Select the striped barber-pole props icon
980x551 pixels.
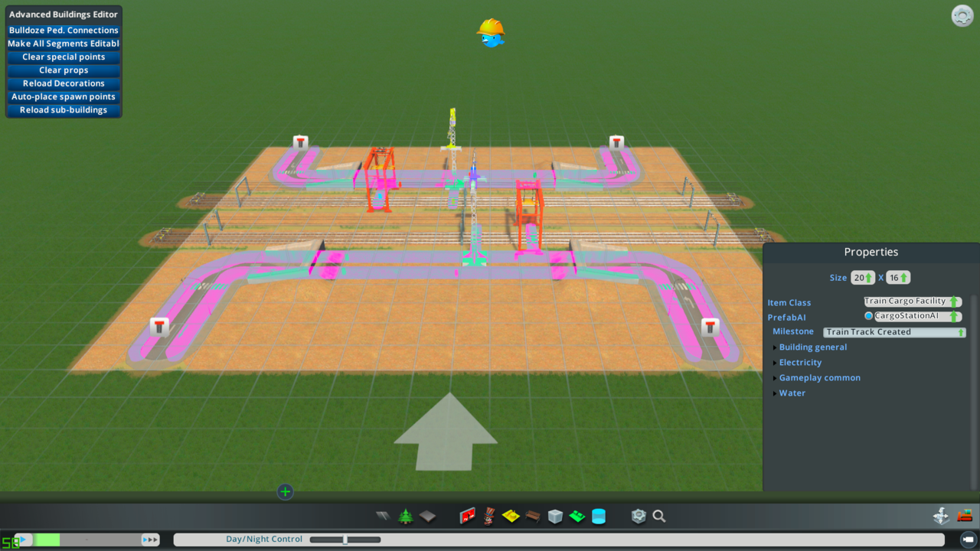click(490, 517)
